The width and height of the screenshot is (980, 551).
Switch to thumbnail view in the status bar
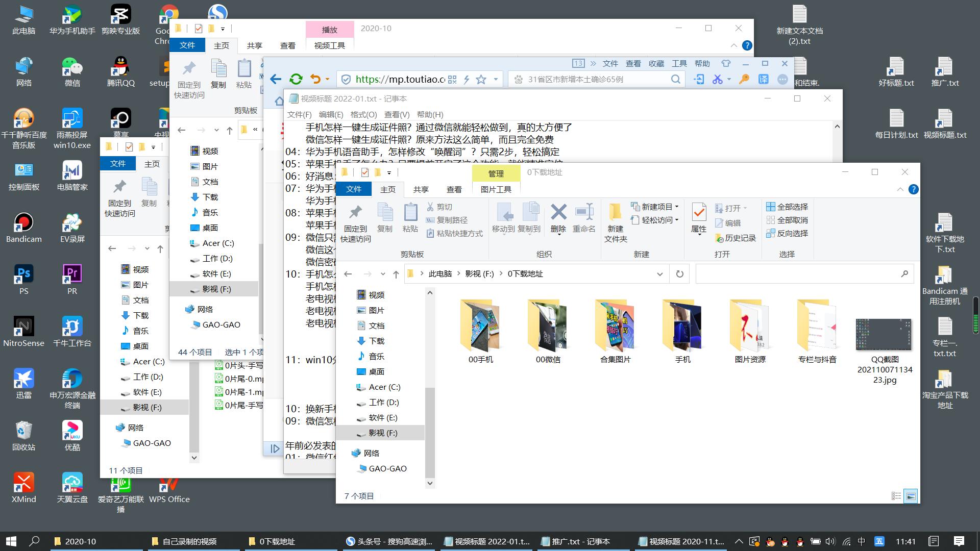[x=910, y=495]
